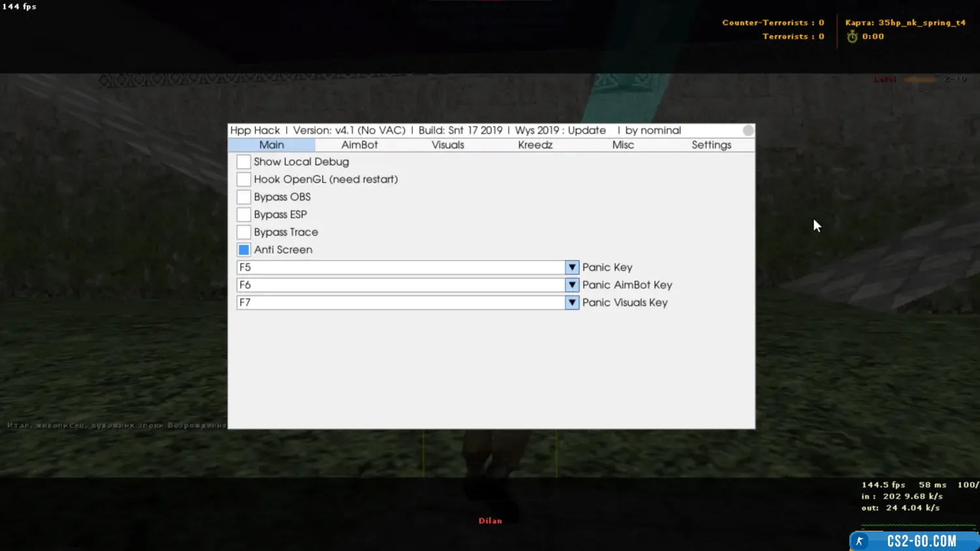
Task: Select the Kreedz tab
Action: coord(535,145)
